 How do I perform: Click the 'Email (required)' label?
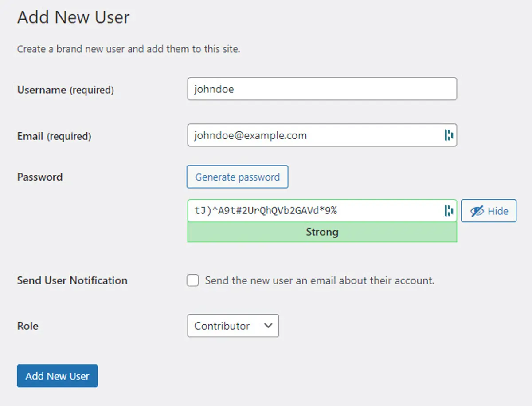pyautogui.click(x=54, y=136)
